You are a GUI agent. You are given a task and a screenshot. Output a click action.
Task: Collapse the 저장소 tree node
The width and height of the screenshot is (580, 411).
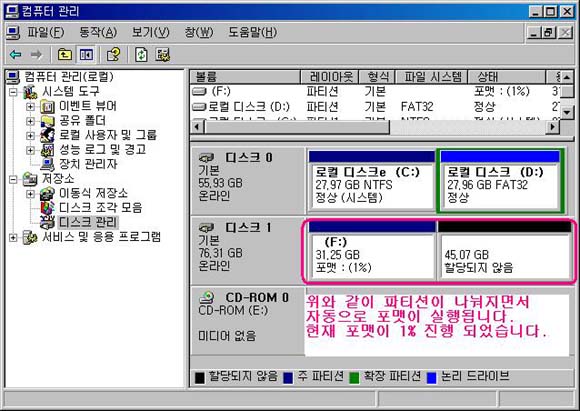13,179
